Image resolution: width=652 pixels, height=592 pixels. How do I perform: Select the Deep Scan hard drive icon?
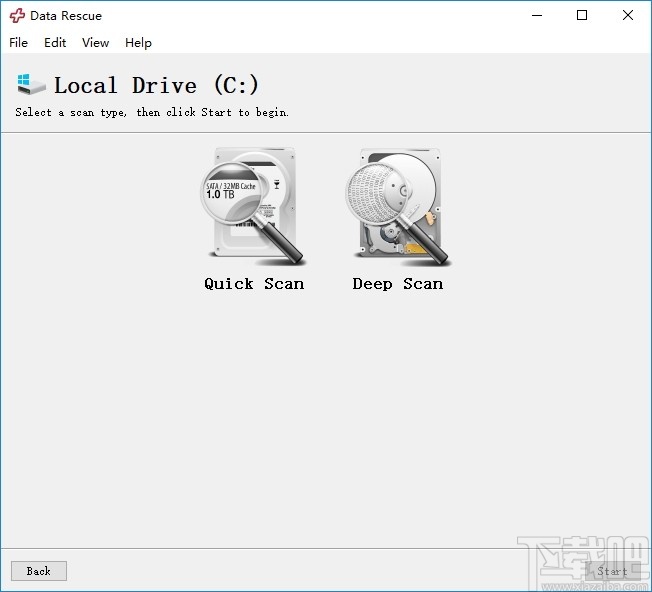(x=398, y=206)
